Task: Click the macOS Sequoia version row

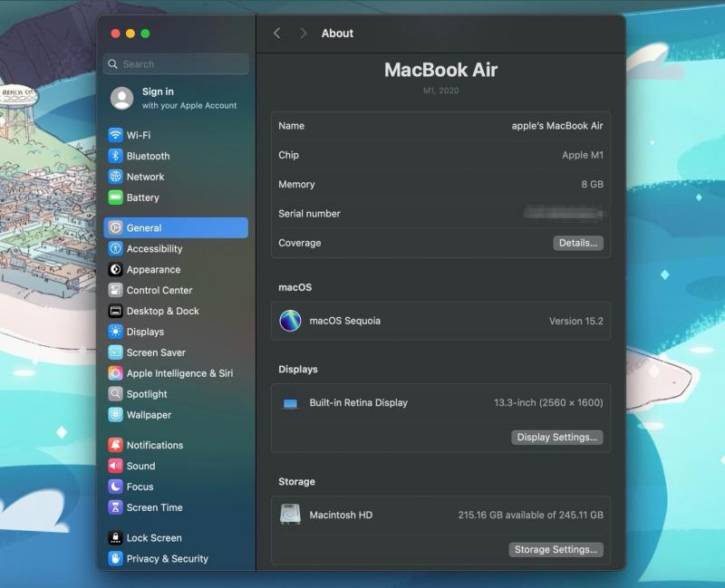Action: (440, 321)
